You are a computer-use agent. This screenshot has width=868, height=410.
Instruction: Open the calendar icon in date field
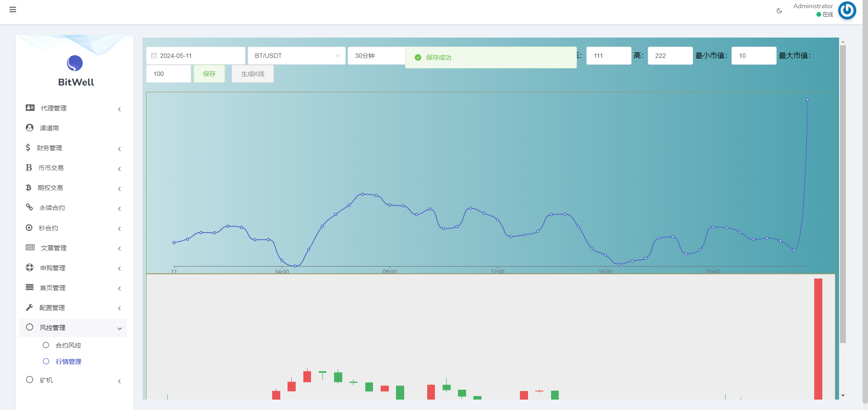(154, 56)
